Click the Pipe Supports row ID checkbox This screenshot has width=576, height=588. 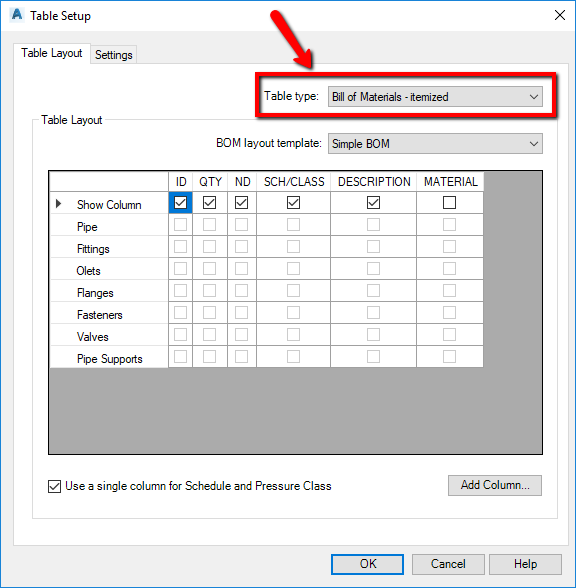click(x=180, y=356)
